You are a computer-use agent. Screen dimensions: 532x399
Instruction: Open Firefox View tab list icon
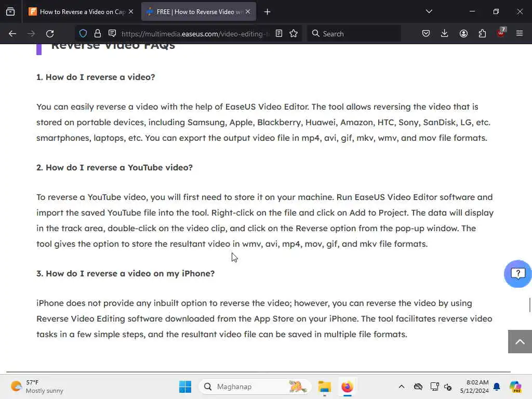[10, 11]
